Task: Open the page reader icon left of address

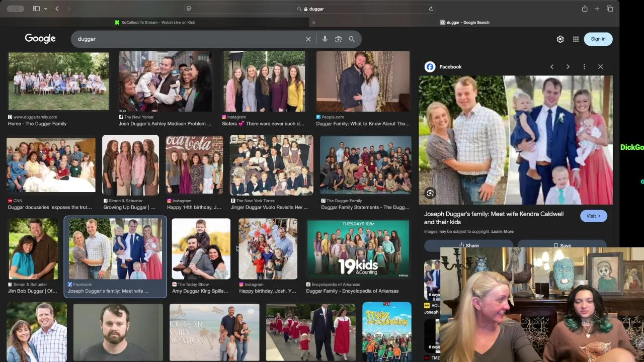Action: coord(189,9)
